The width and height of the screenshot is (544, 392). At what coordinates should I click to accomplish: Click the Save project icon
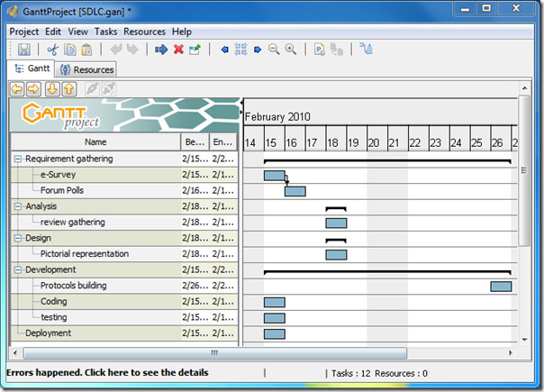point(24,50)
